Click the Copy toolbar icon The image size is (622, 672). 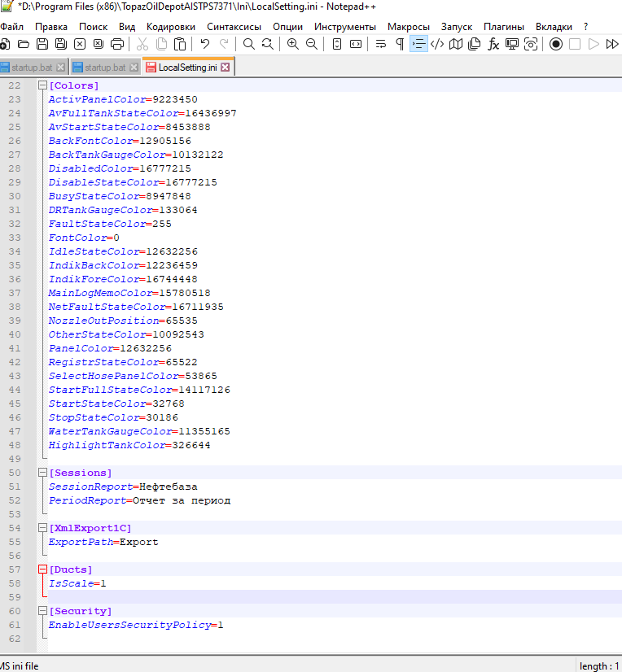[x=161, y=44]
